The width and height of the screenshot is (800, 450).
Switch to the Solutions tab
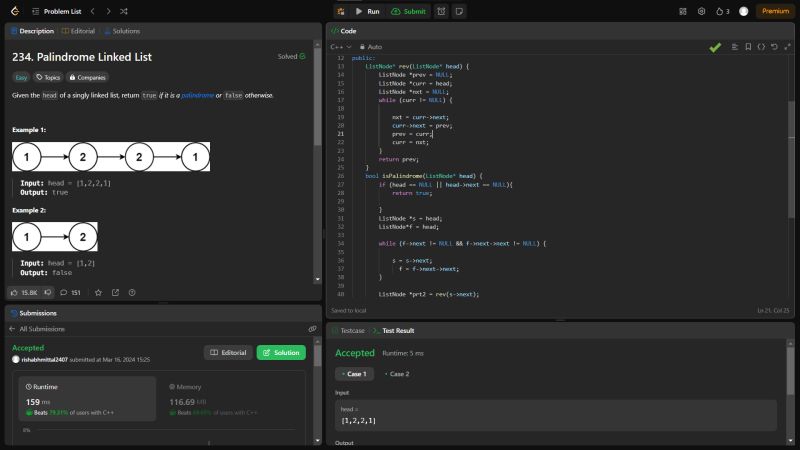122,31
